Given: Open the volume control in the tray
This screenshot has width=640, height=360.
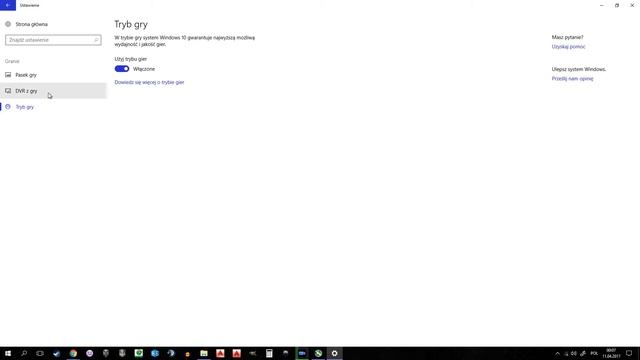Looking at the screenshot, I should click(x=574, y=353).
